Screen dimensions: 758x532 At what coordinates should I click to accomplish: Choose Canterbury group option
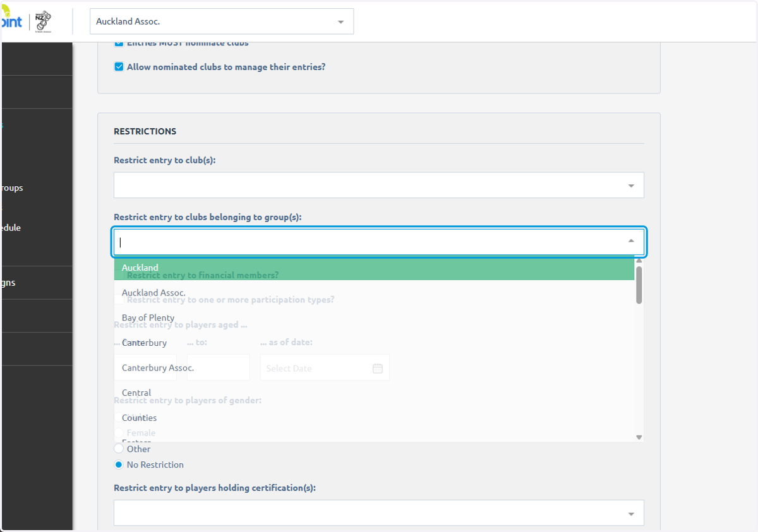[374, 343]
